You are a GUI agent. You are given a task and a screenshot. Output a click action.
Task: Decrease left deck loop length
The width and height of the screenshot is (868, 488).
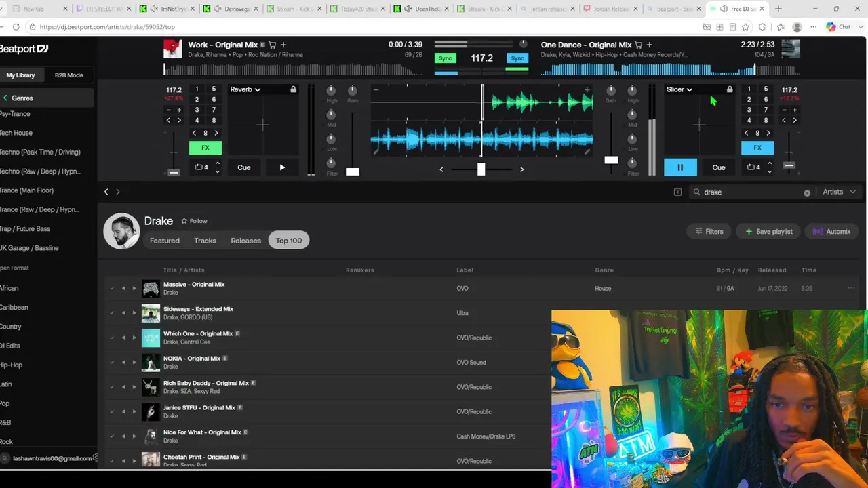217,171
